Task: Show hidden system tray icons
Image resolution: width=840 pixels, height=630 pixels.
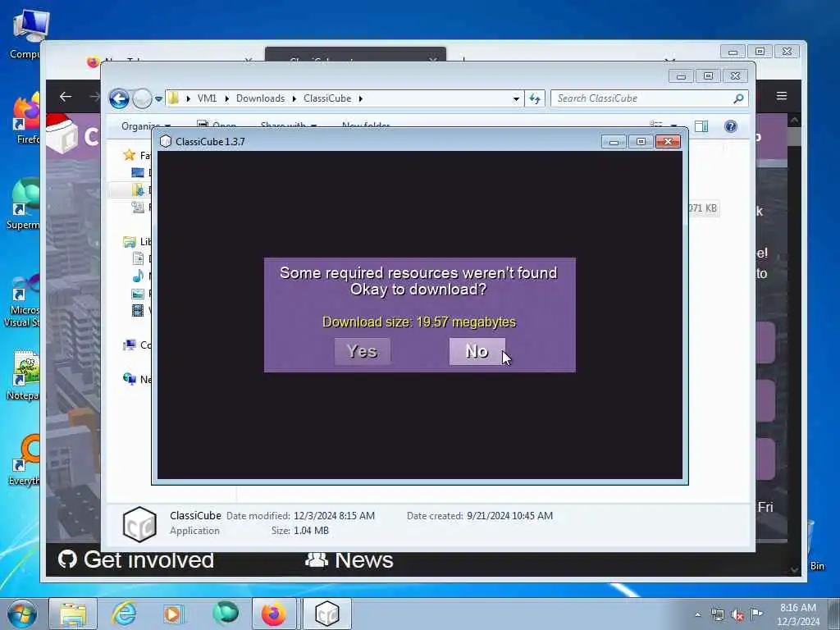Action: click(x=697, y=614)
